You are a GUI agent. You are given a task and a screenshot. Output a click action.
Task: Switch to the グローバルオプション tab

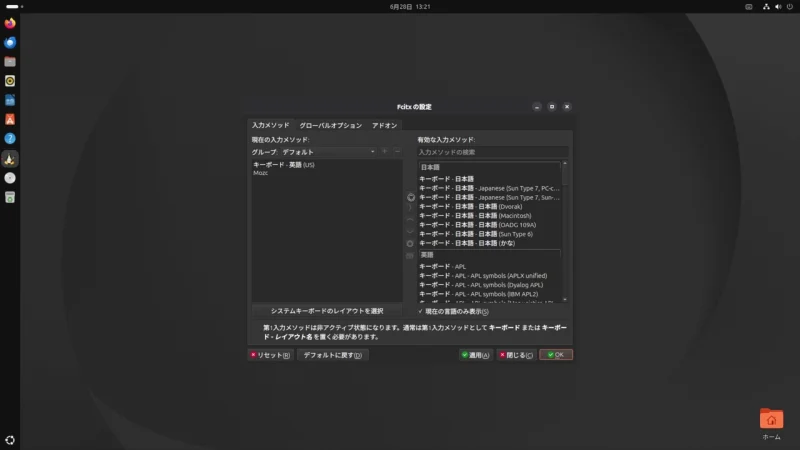[331, 126]
